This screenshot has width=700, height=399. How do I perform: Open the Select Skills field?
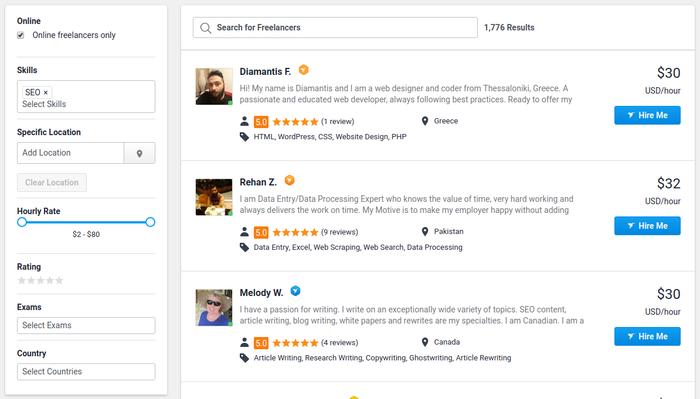[86, 104]
